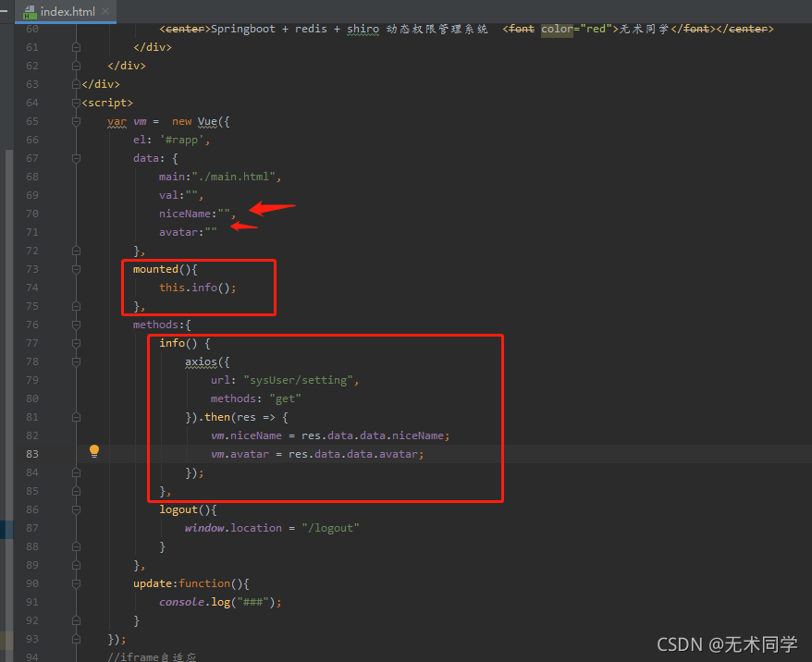
Task: Collapse the mounted function at line 73
Action: [x=76, y=269]
